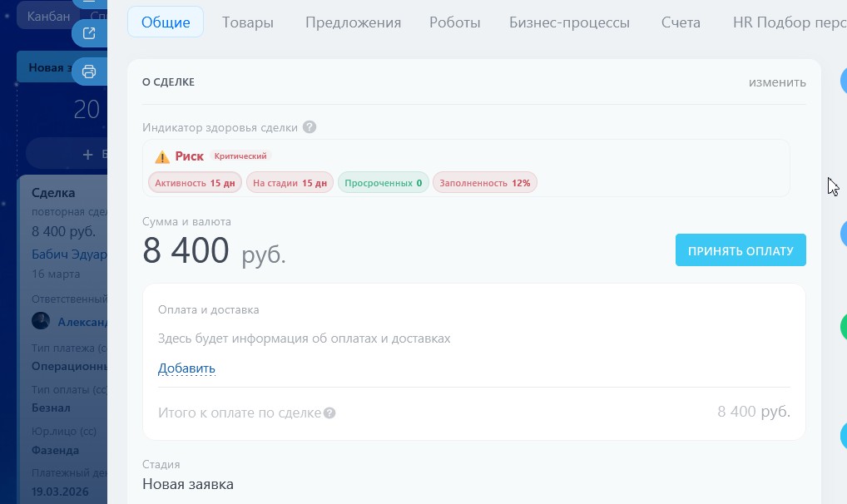The image size is (847, 504).
Task: Open the deal in new window icon
Action: pyautogui.click(x=89, y=33)
